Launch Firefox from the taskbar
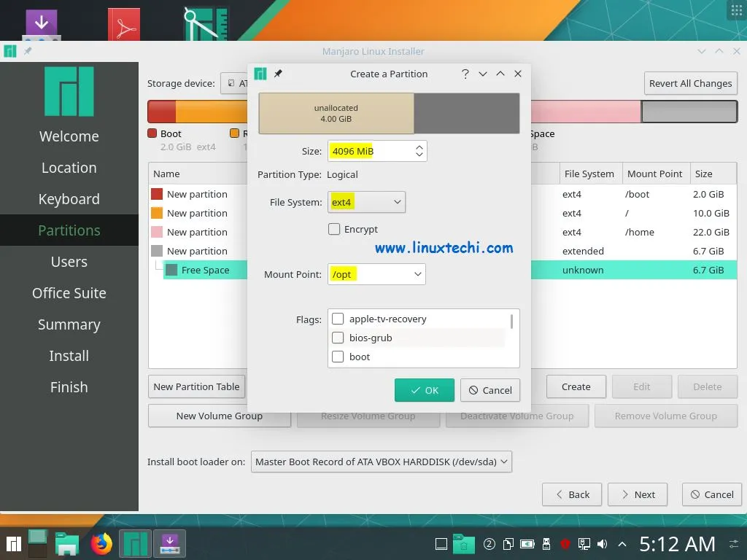 101,543
